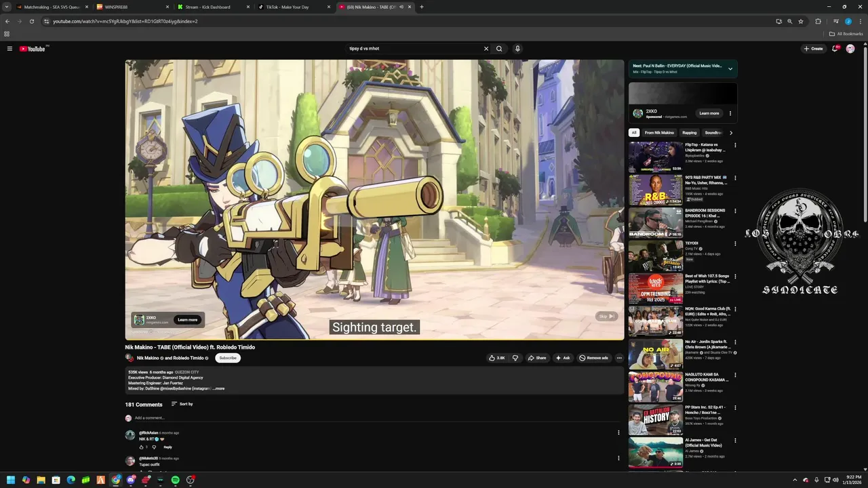Switch to TikTok browser tab
The height and width of the screenshot is (488, 868).
(x=293, y=7)
